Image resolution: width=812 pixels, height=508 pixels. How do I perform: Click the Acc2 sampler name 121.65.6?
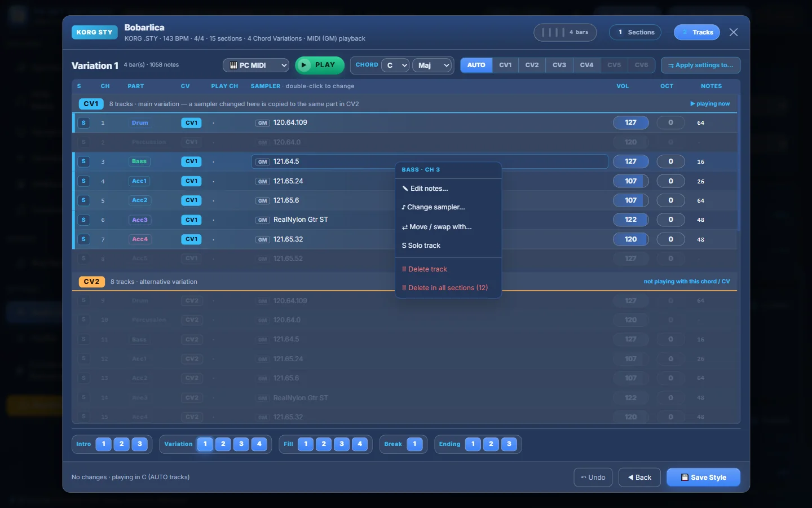[286, 200]
